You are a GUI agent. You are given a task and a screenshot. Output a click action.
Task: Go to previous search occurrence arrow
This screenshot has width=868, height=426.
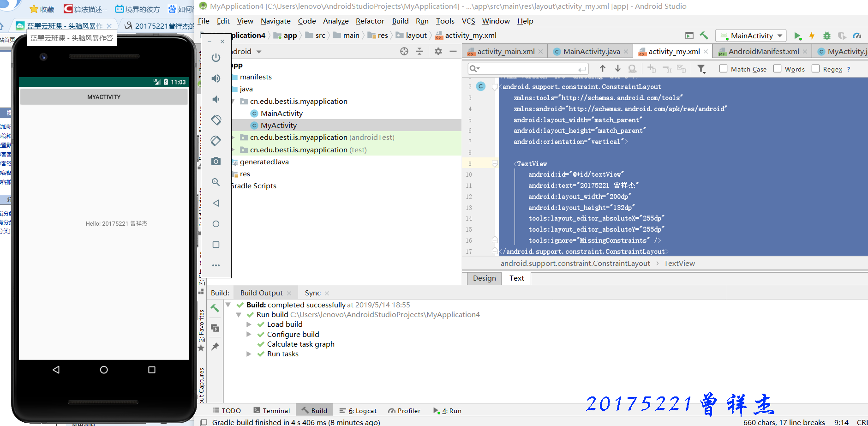(x=603, y=69)
